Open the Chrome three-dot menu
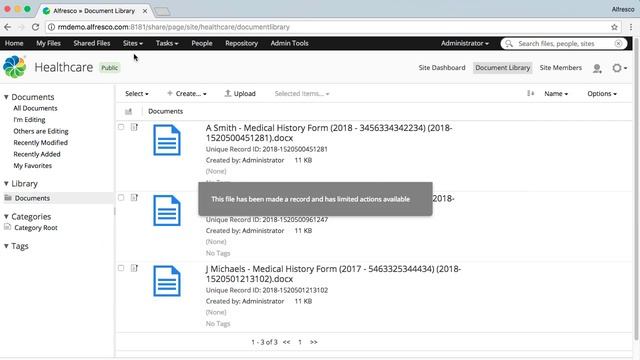 click(x=631, y=27)
